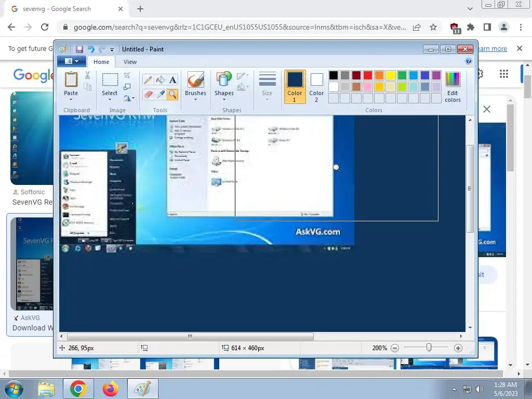Open a new Chrome tab
This screenshot has height=399, width=532.
[140, 9]
